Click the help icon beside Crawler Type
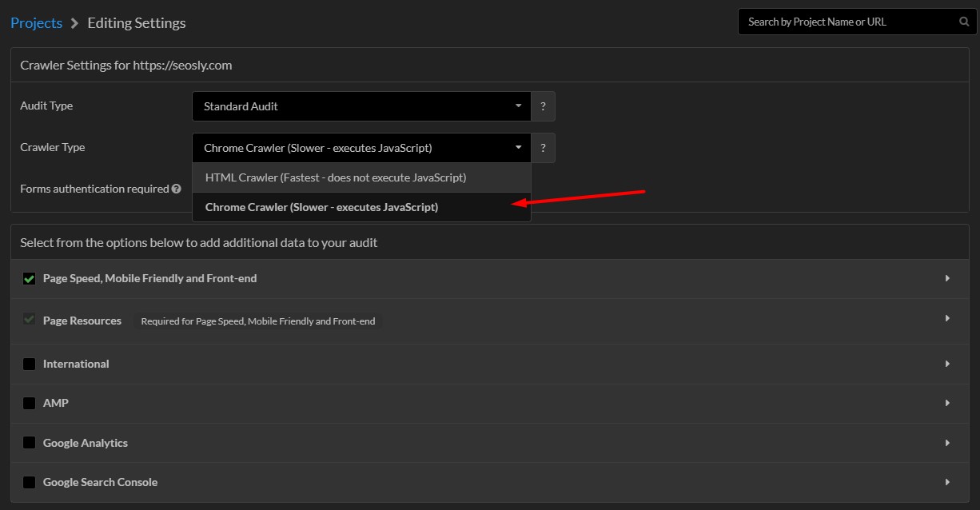980x510 pixels. (543, 148)
